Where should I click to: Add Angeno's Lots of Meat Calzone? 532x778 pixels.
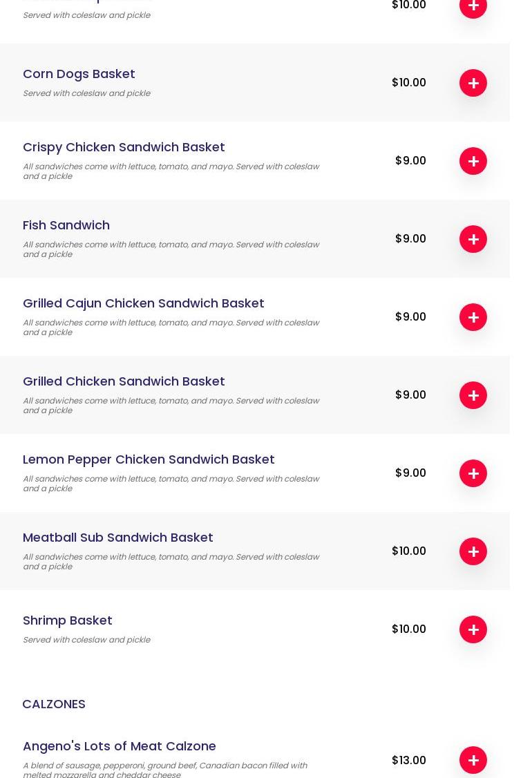(473, 760)
